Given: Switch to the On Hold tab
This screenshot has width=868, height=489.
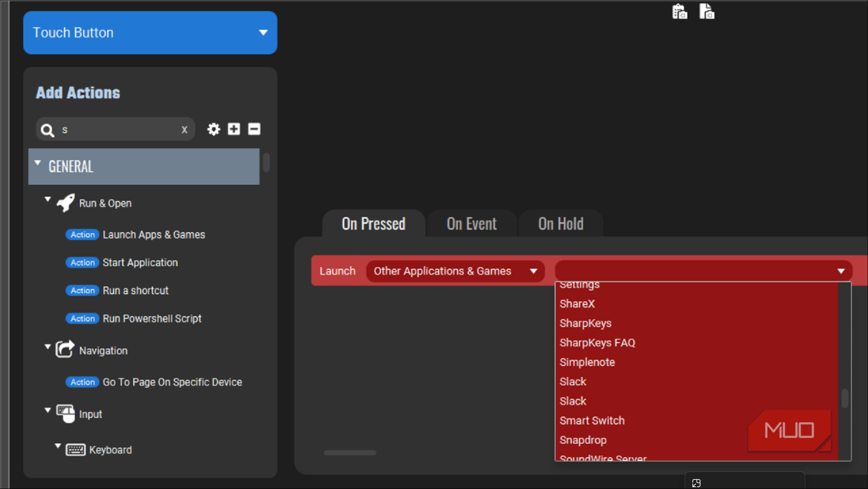Looking at the screenshot, I should coord(561,224).
